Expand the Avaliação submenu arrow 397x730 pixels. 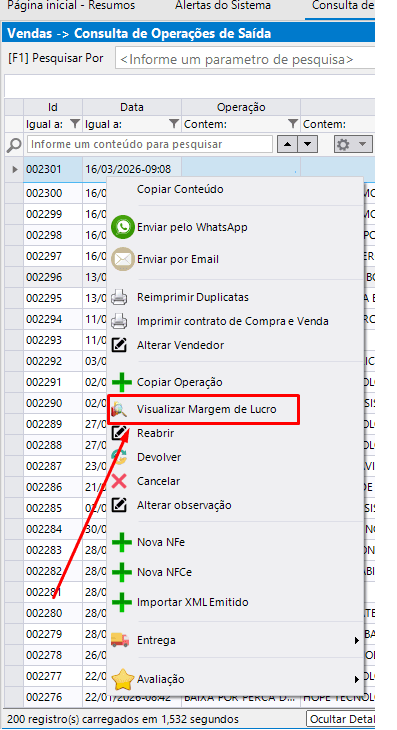357,679
